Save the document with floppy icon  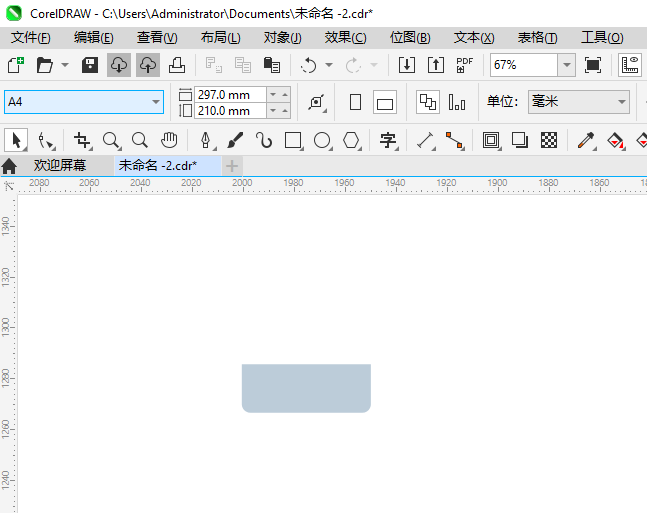click(90, 65)
